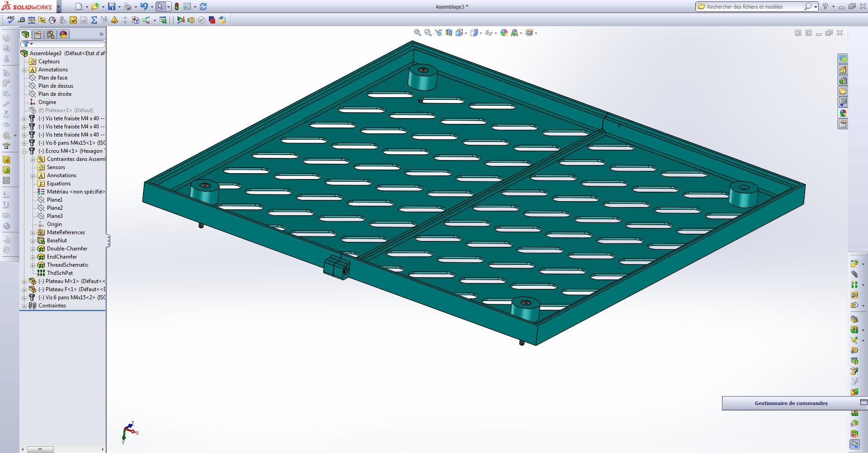Switch to the DisplayManager tab
The width and height of the screenshot is (868, 453).
click(x=63, y=34)
